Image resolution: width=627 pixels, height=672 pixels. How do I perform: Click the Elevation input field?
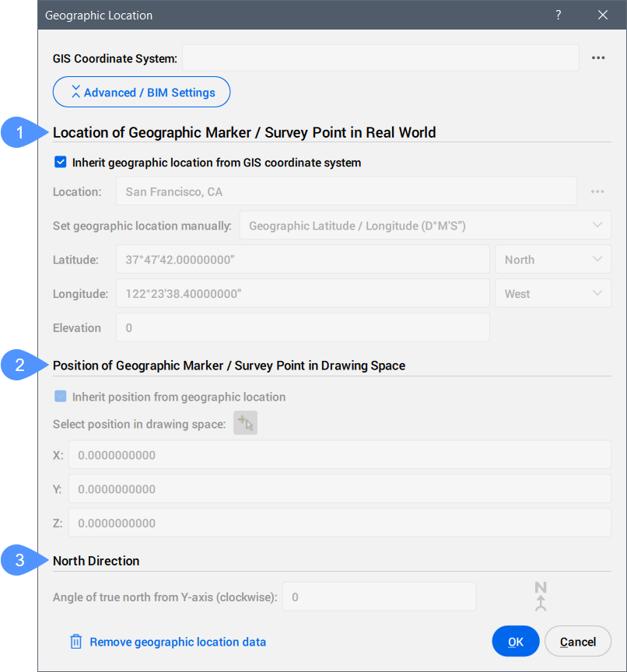[x=303, y=328]
